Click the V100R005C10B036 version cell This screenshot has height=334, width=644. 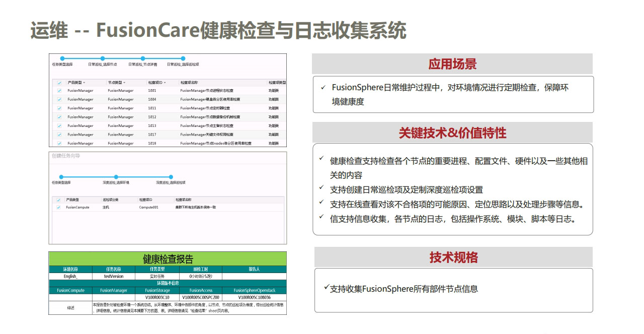click(254, 297)
